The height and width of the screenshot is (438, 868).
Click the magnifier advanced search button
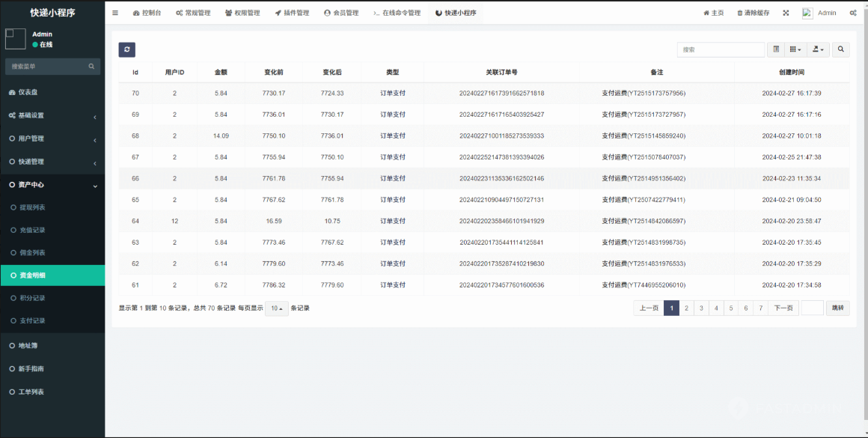(x=840, y=49)
